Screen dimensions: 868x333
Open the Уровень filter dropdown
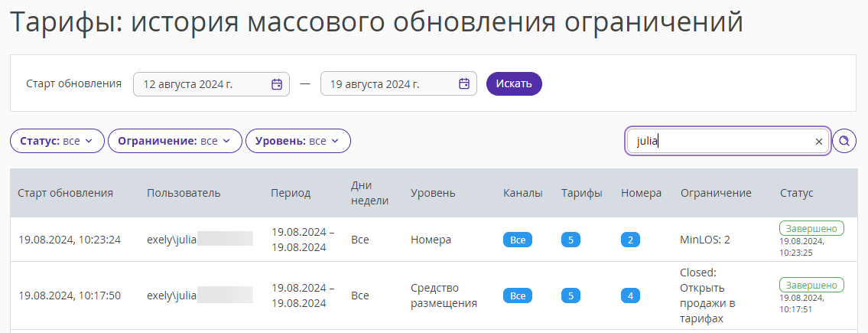point(297,141)
